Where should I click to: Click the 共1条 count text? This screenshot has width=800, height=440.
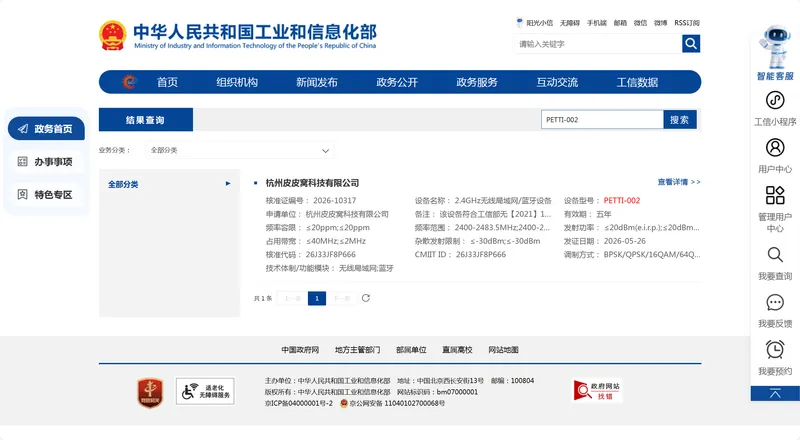[x=263, y=299]
